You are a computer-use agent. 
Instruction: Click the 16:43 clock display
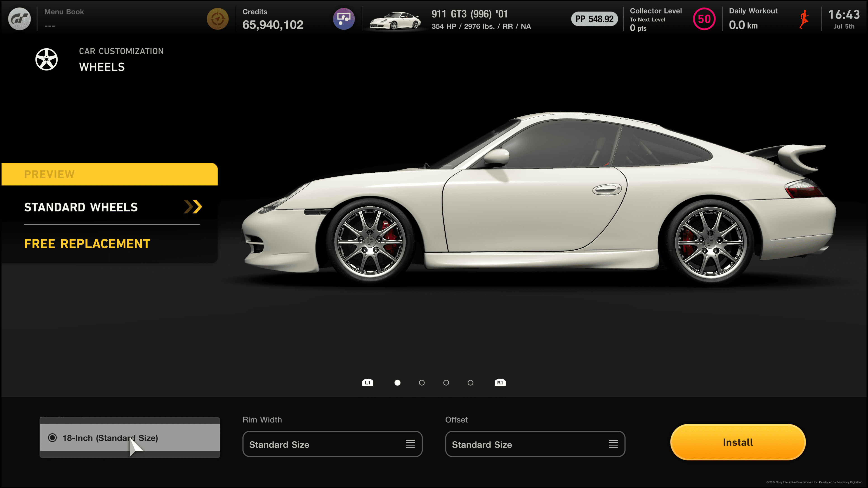pyautogui.click(x=844, y=14)
